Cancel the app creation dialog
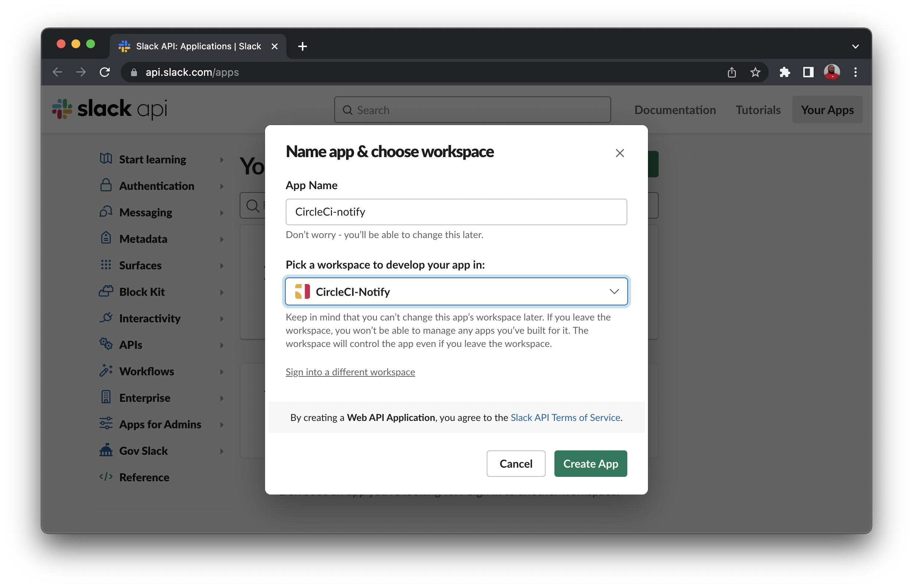The image size is (913, 588). [x=516, y=464]
